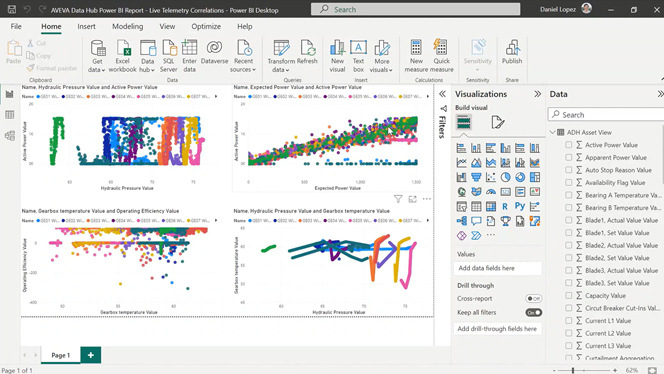The width and height of the screenshot is (664, 374).
Task: Click the Fit to page icon in status bar
Action: [x=652, y=370]
